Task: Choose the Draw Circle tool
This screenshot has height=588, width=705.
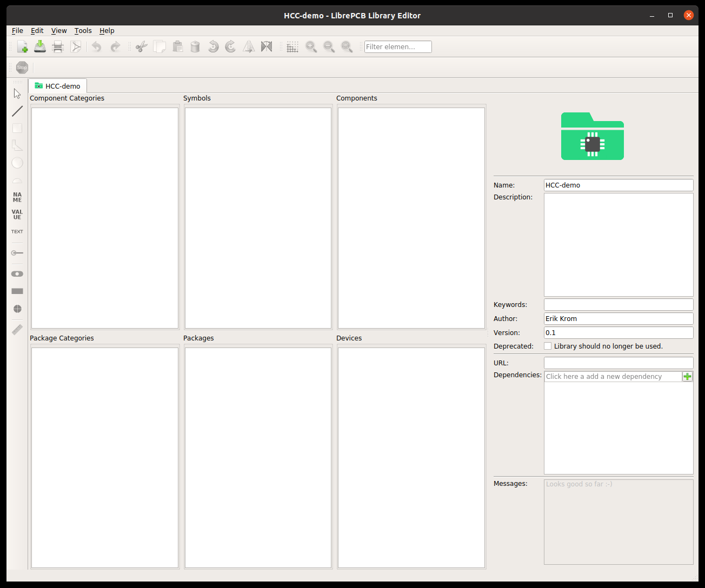Action: pyautogui.click(x=17, y=163)
